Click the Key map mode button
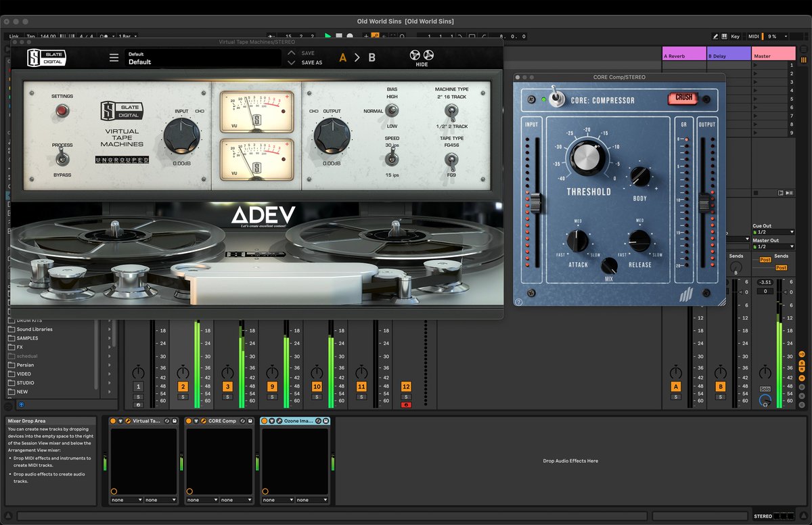The width and height of the screenshot is (812, 525). (x=736, y=36)
